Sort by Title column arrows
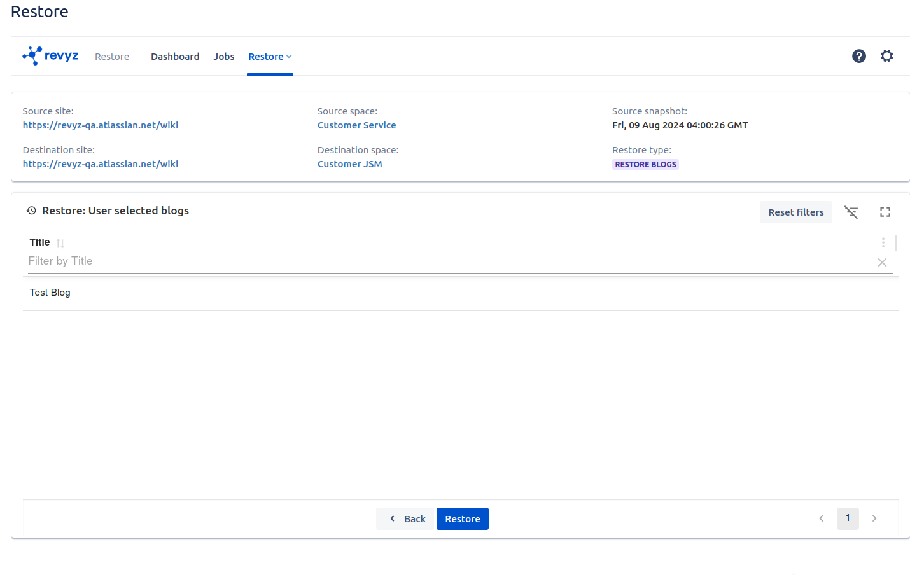Image resolution: width=924 pixels, height=575 pixels. (60, 243)
